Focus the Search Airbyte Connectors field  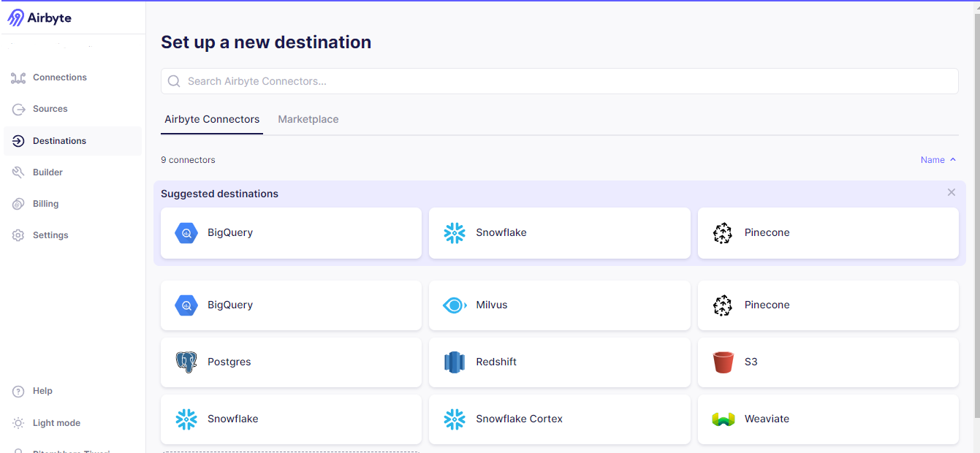560,81
